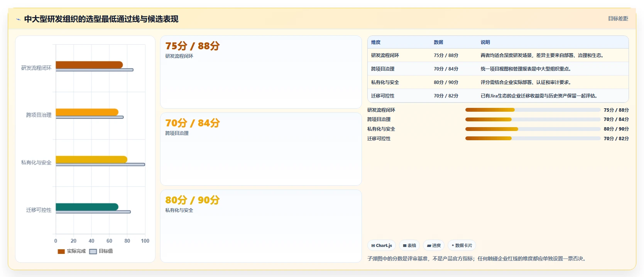Screen dimensions: 644x277
Task: Click the 100 tick on chart axis
Action: (x=145, y=241)
